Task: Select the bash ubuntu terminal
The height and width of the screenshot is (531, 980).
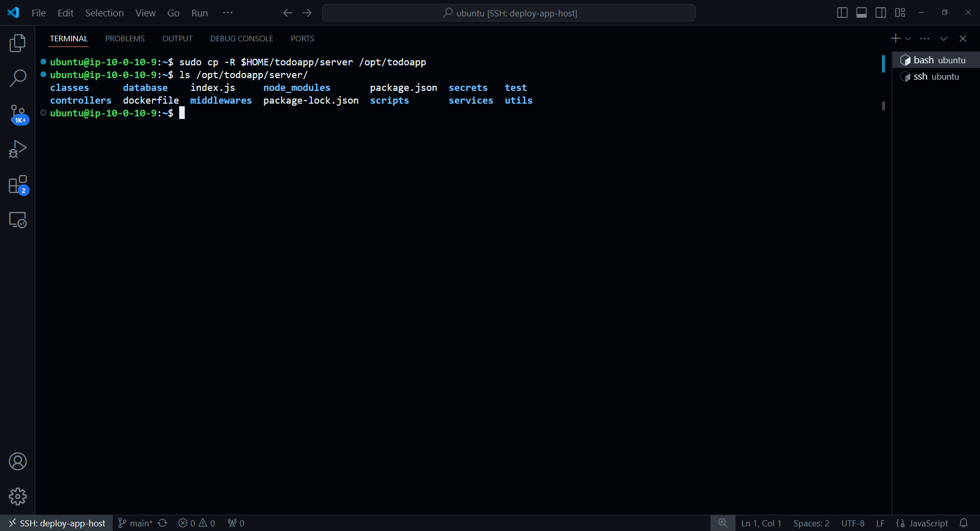Action: (936, 60)
